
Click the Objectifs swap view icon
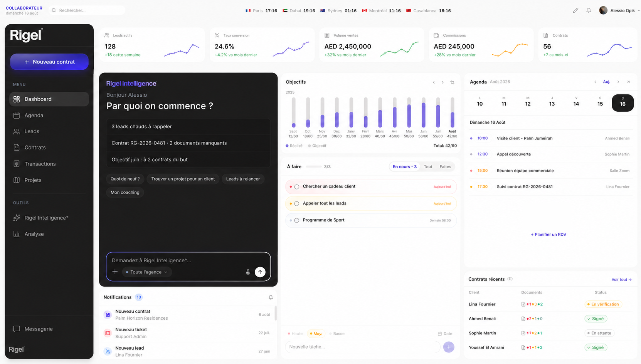click(x=453, y=82)
